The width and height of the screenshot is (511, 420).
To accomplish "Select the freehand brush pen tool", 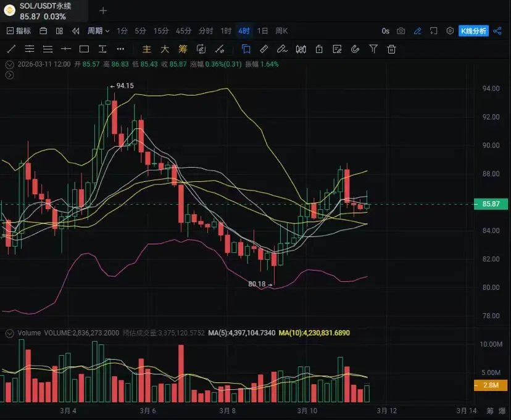I will click(x=282, y=49).
